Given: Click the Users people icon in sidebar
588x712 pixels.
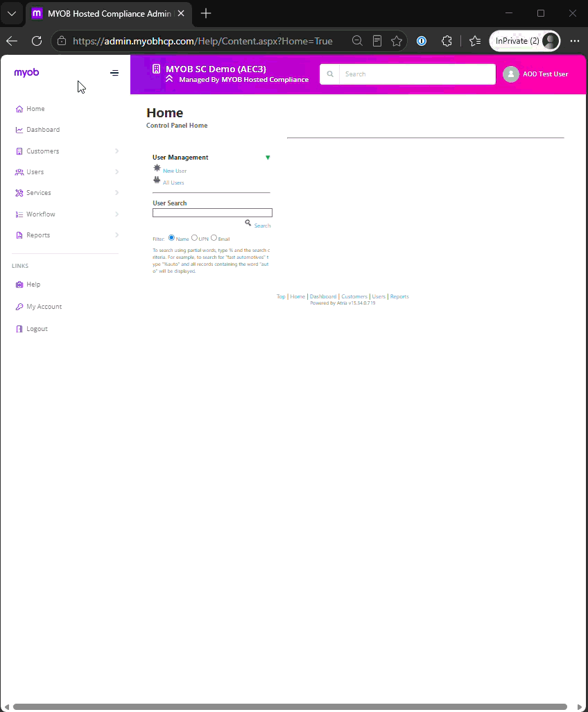Looking at the screenshot, I should [19, 172].
